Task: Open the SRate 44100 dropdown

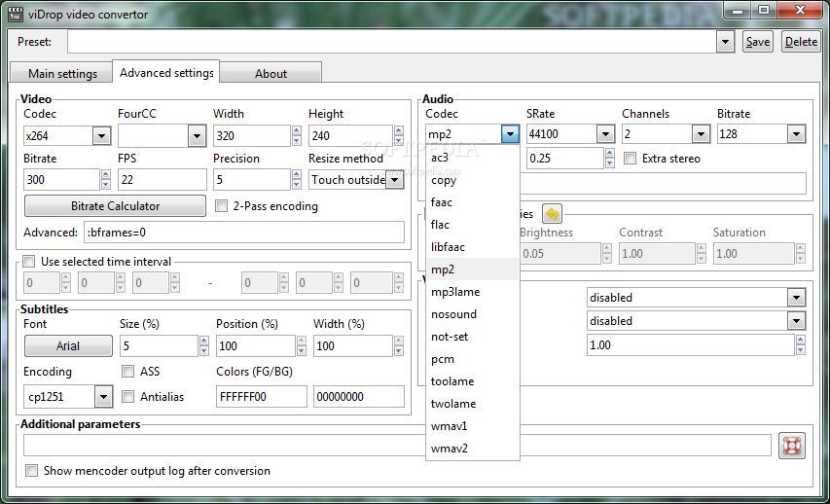Action: (605, 134)
